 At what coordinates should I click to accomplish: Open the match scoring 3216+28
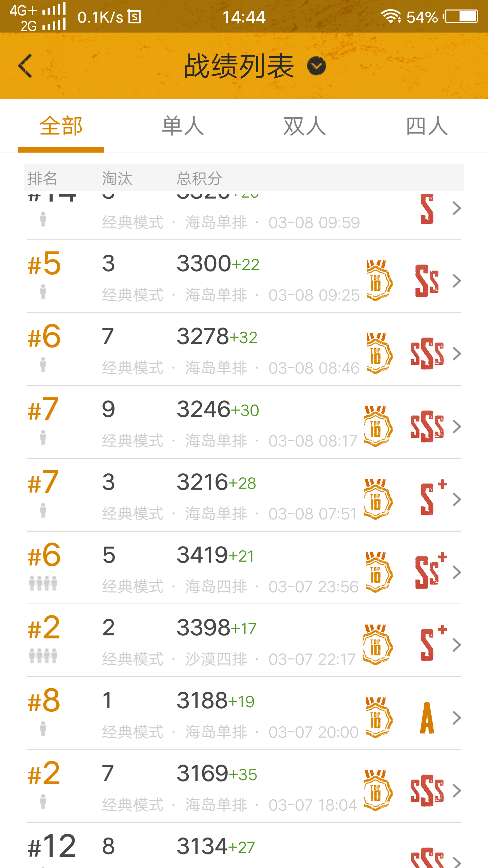pyautogui.click(x=244, y=495)
